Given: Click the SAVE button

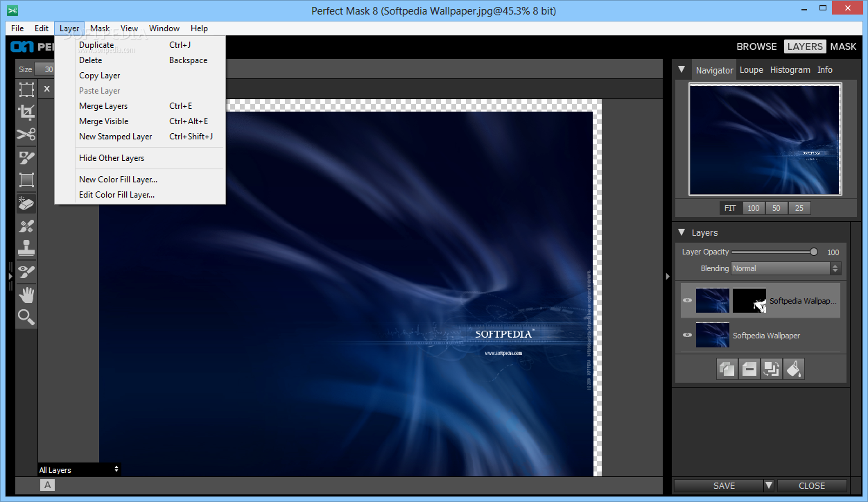Looking at the screenshot, I should [x=718, y=485].
